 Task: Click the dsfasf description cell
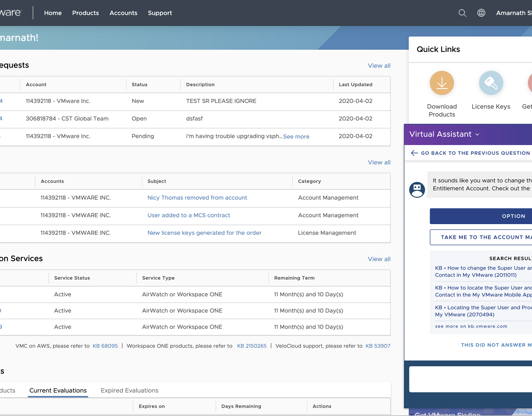(x=194, y=119)
